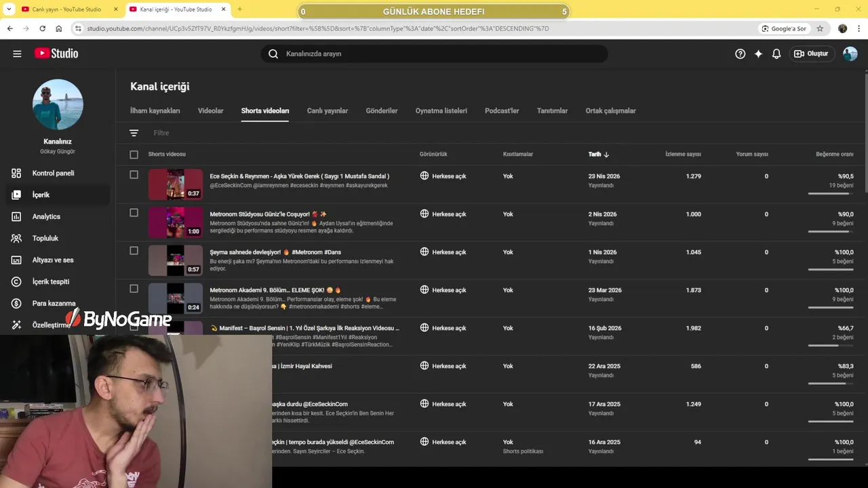Open Para kazanma in sidebar
The height and width of the screenshot is (488, 868).
point(58,303)
